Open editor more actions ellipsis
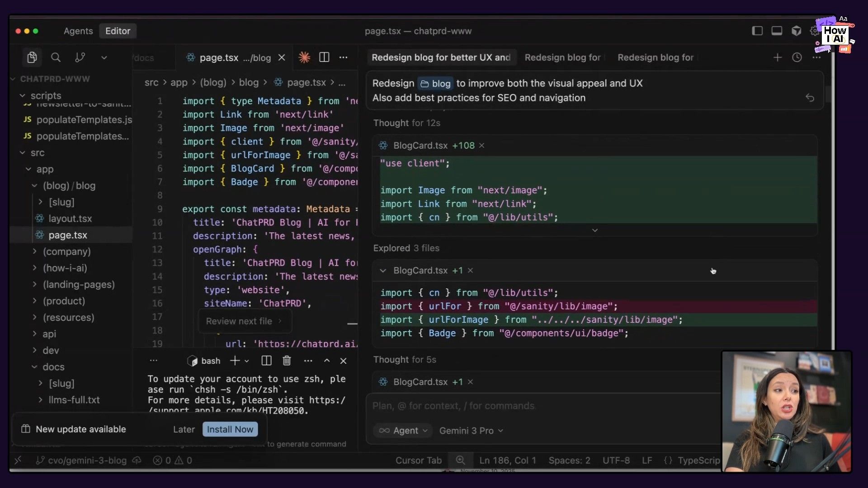The width and height of the screenshot is (868, 488). point(344,57)
